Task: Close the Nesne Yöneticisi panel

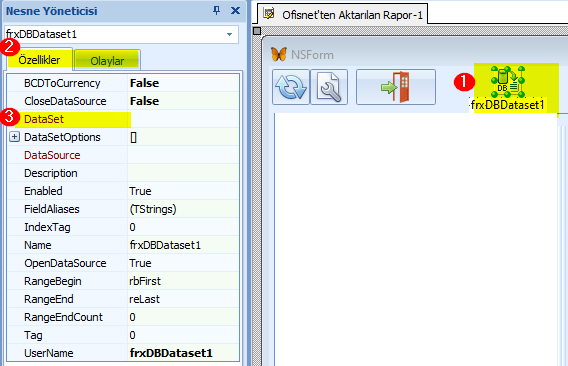Action: coord(235,11)
